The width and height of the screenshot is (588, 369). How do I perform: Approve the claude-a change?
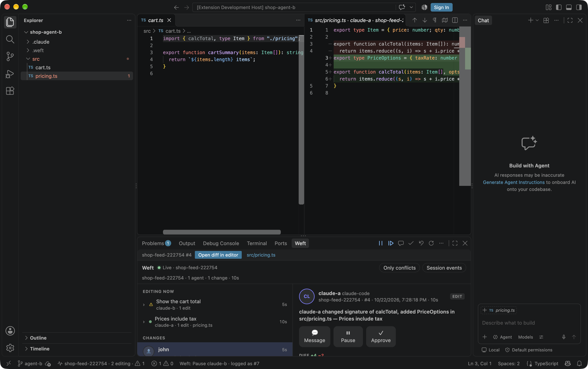click(381, 336)
